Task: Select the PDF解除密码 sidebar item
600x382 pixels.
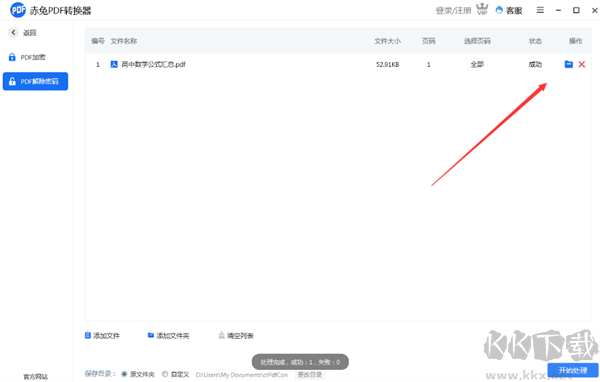Action: pyautogui.click(x=35, y=81)
